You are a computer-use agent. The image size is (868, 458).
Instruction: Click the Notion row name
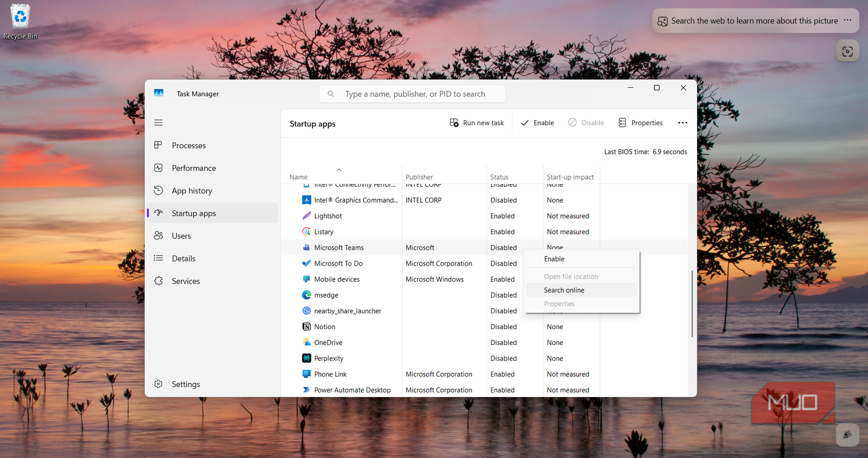point(325,327)
